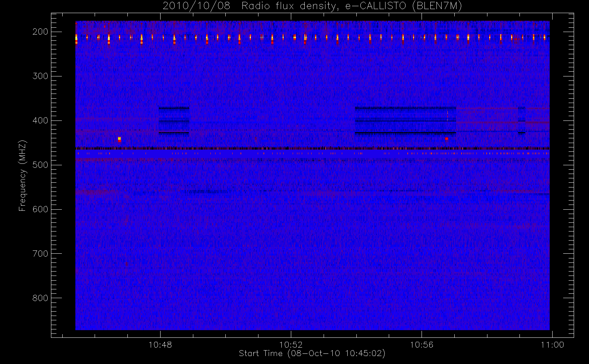The image size is (589, 364).
Task: Click the 200 frequency tick label
Action: (40, 32)
